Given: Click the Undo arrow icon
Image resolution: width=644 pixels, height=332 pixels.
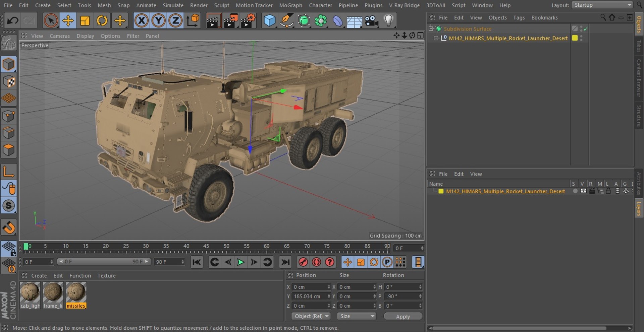Looking at the screenshot, I should click(x=13, y=21).
